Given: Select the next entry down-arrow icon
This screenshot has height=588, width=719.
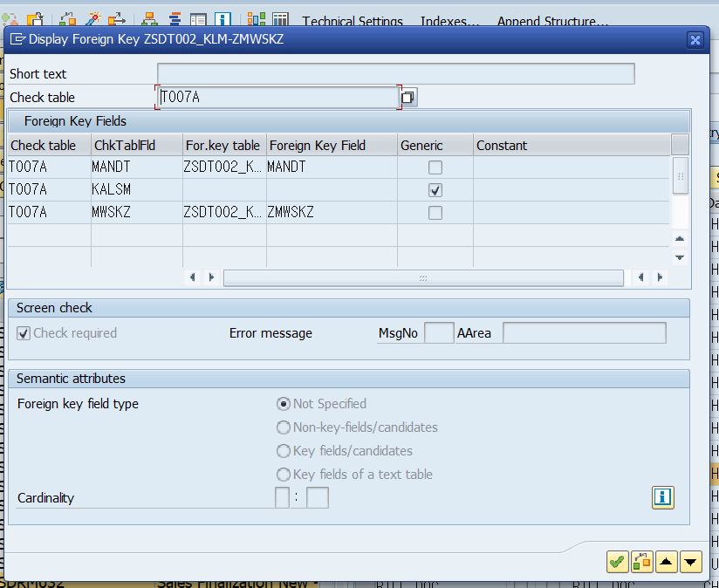Looking at the screenshot, I should tap(690, 562).
